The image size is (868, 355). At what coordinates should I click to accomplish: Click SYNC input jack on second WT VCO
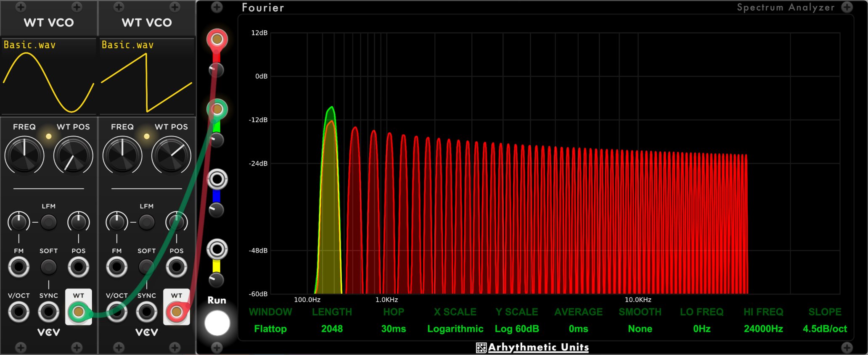[147, 312]
